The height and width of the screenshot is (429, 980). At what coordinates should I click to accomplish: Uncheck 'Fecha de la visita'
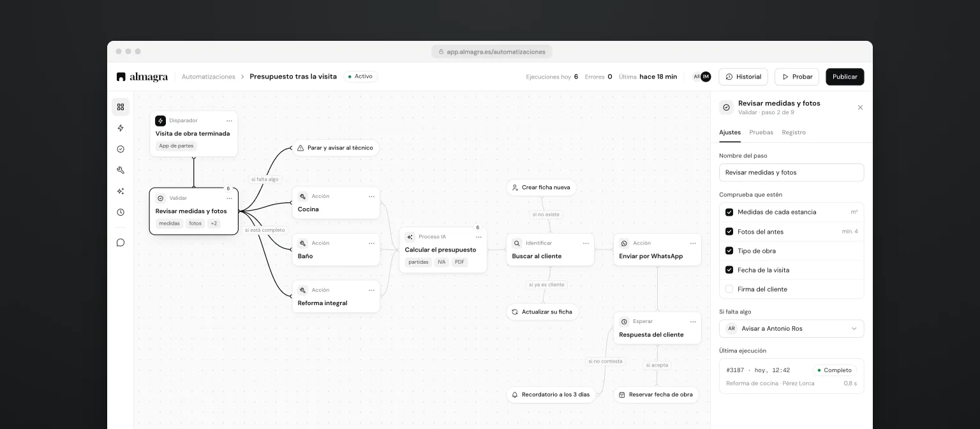[729, 270]
